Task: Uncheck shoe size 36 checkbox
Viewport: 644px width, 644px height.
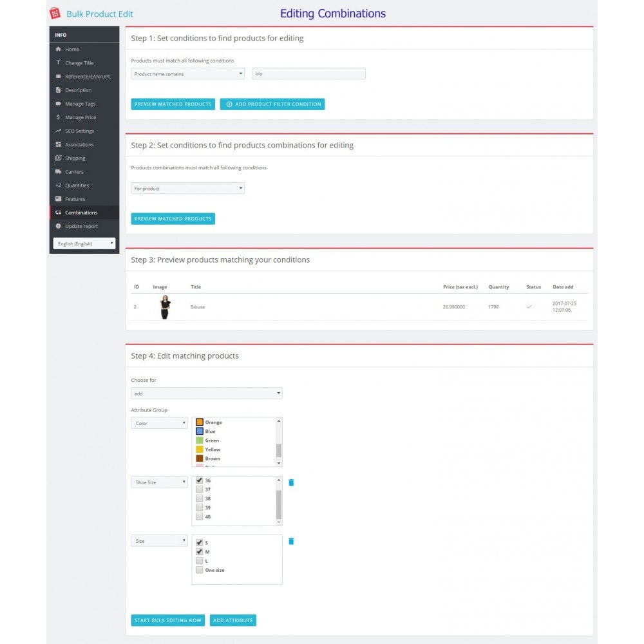Action: [x=200, y=480]
